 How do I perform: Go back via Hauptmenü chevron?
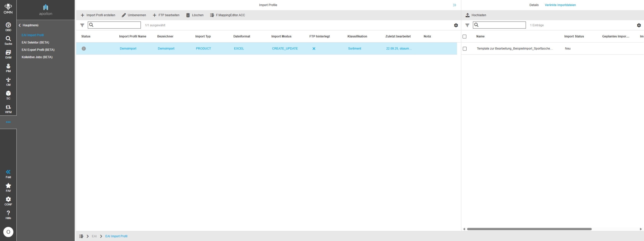click(x=20, y=25)
